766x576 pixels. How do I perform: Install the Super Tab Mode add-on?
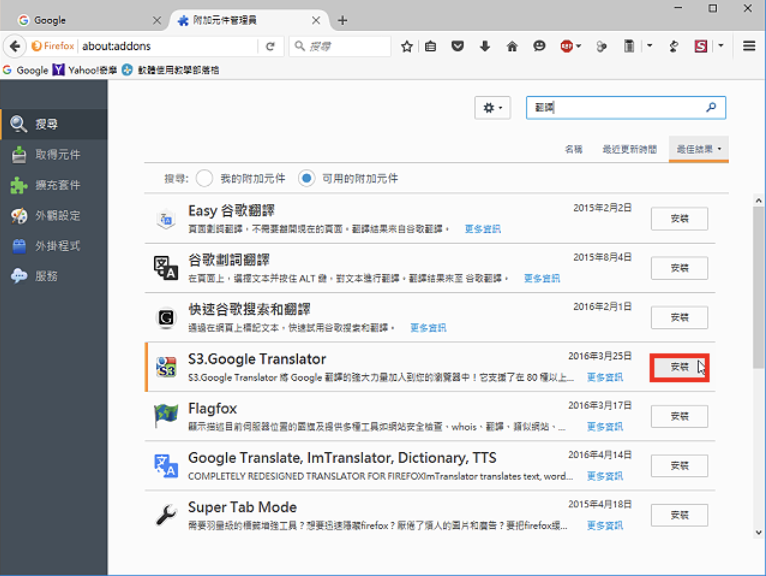tap(679, 515)
